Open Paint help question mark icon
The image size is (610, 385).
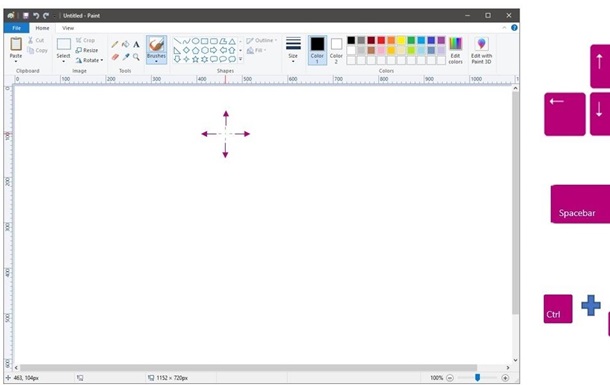click(514, 28)
